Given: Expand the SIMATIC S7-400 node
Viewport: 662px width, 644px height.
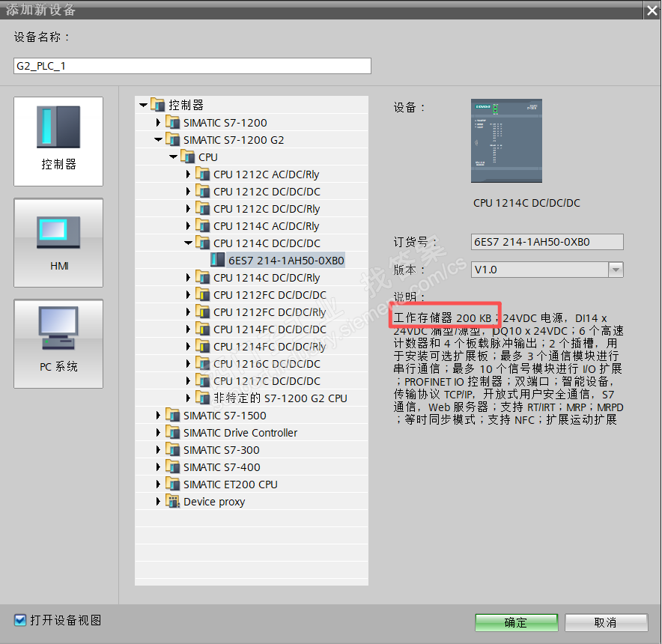Looking at the screenshot, I should 158,467.
